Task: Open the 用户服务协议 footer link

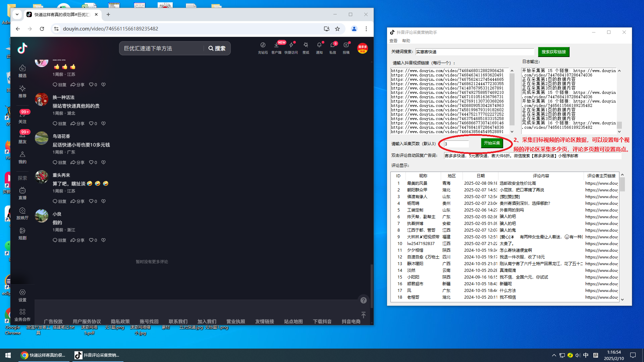Action: 87,321
